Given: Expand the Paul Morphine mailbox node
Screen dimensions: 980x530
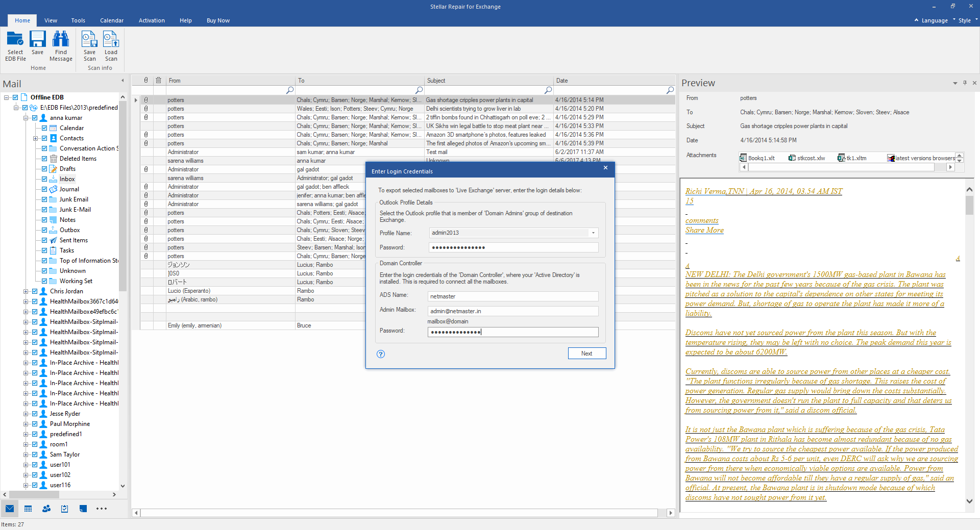Looking at the screenshot, I should (26, 424).
